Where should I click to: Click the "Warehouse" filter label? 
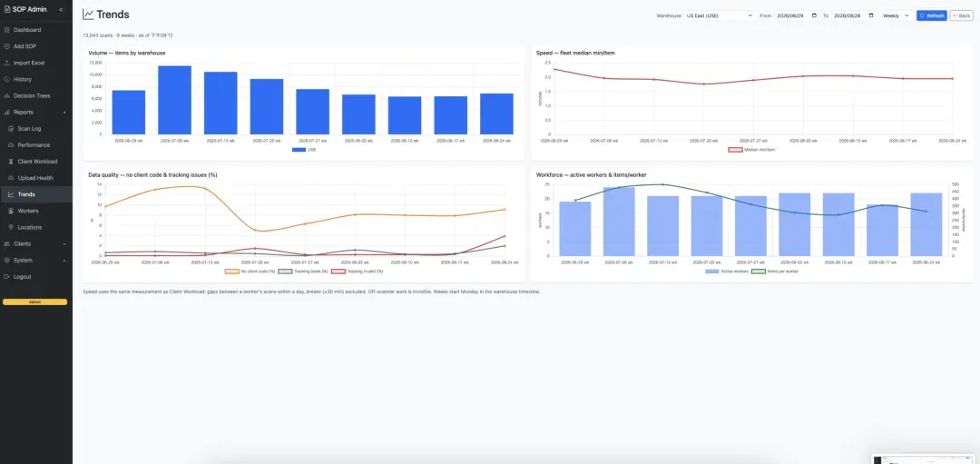click(668, 15)
